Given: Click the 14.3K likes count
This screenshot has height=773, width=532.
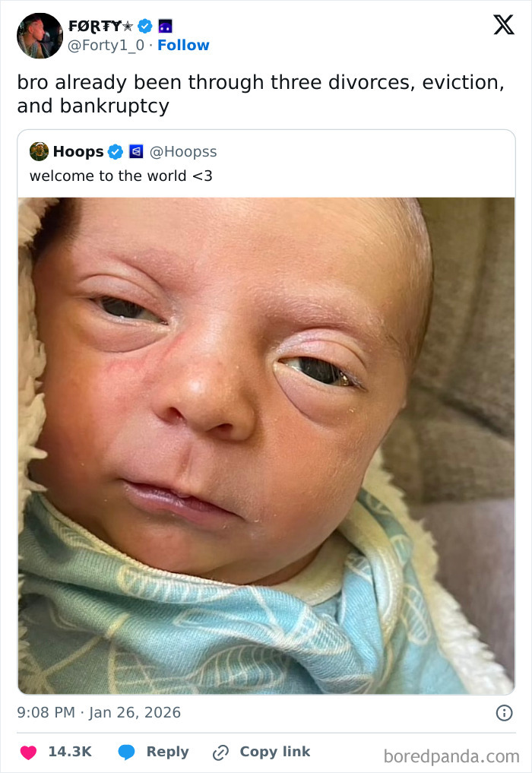Looking at the screenshot, I should coord(70,752).
